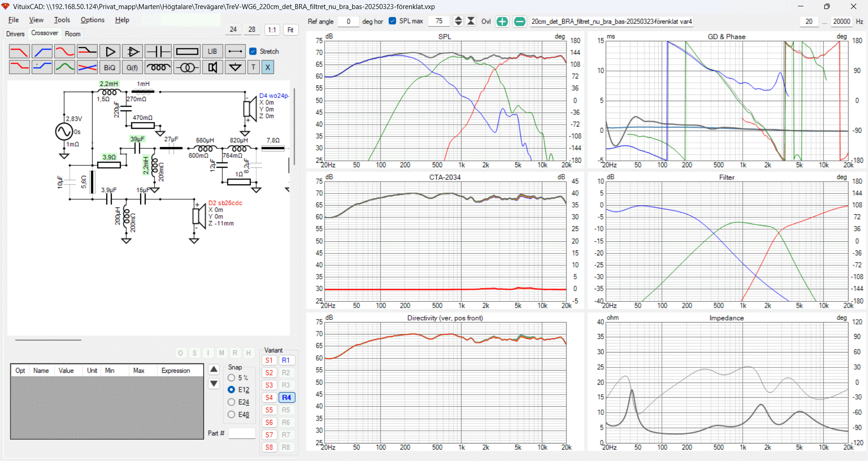Uncheck the checkbox beside SPL max
This screenshot has width=868, height=461.
(392, 21)
